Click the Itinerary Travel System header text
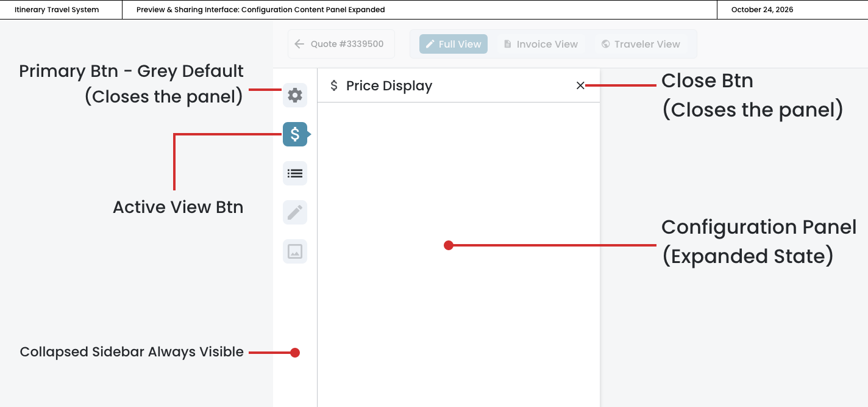This screenshot has width=868, height=407. 57,10
